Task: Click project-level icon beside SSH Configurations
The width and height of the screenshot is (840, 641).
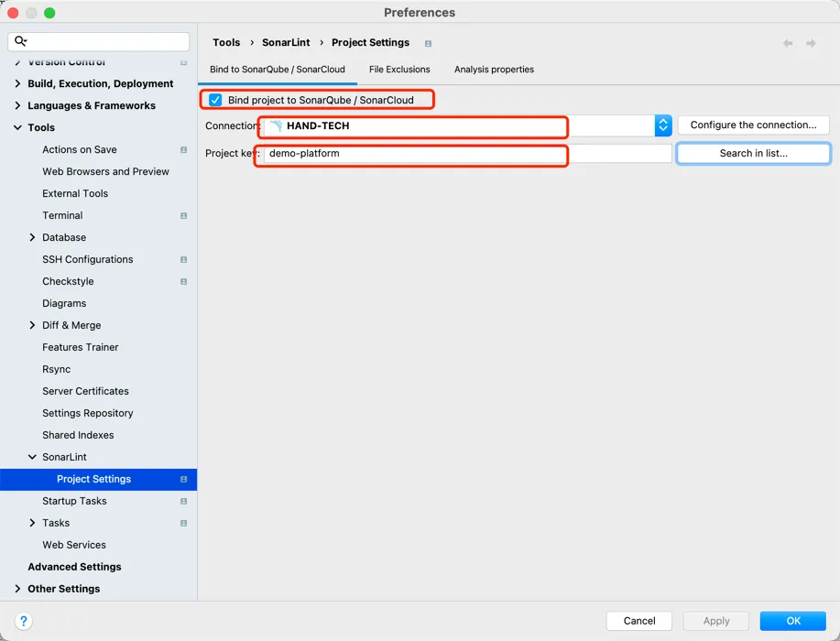Action: (x=184, y=260)
